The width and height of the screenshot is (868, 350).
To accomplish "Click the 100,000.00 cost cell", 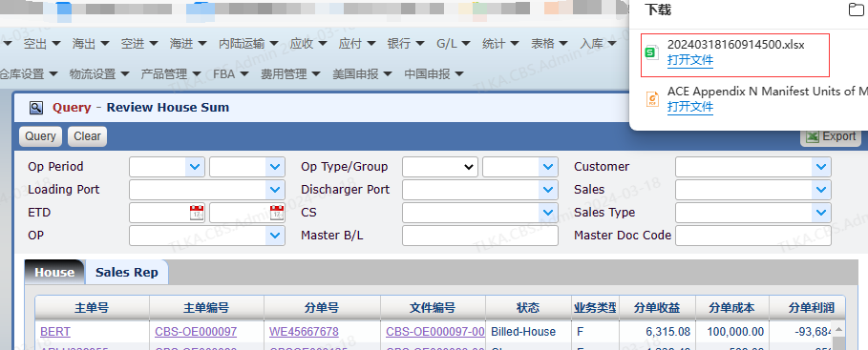I will click(x=731, y=332).
